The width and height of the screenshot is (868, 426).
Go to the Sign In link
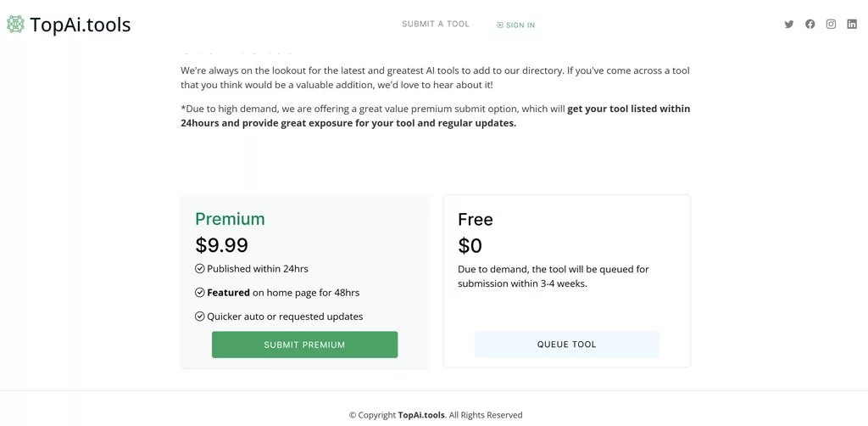520,25
